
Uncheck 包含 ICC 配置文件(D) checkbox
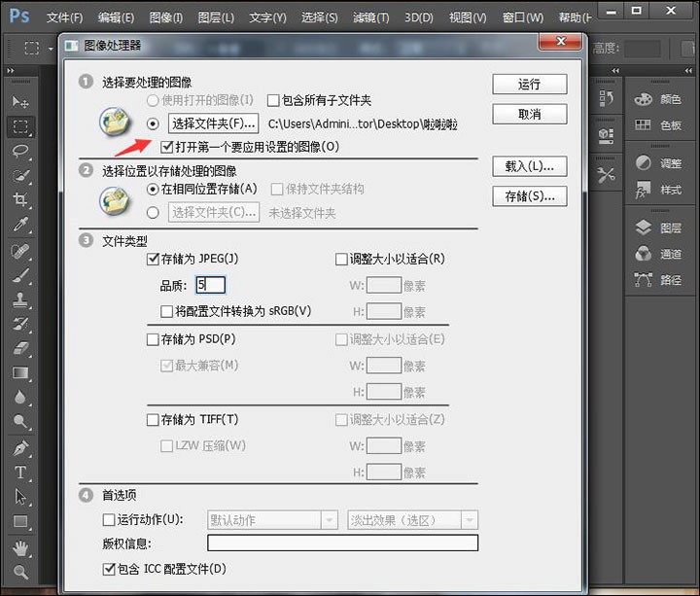pyautogui.click(x=108, y=568)
